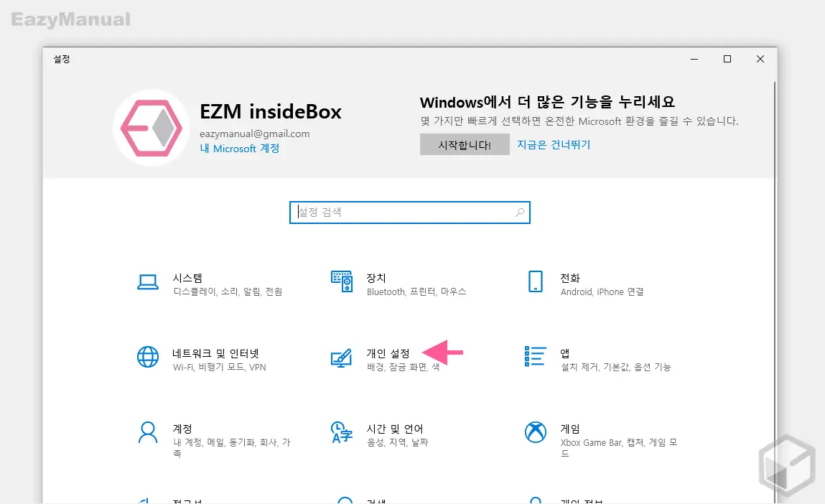Open the 게임 Xbox icon

tap(535, 432)
